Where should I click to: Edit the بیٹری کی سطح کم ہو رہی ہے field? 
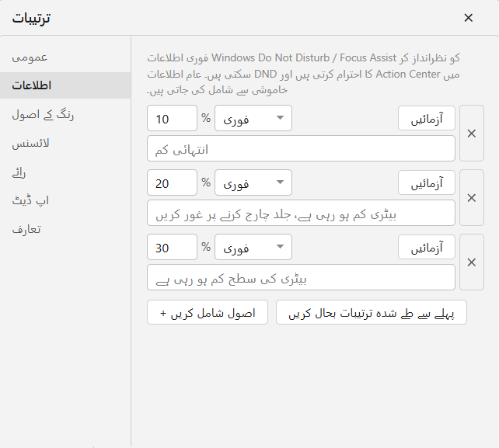[301, 277]
